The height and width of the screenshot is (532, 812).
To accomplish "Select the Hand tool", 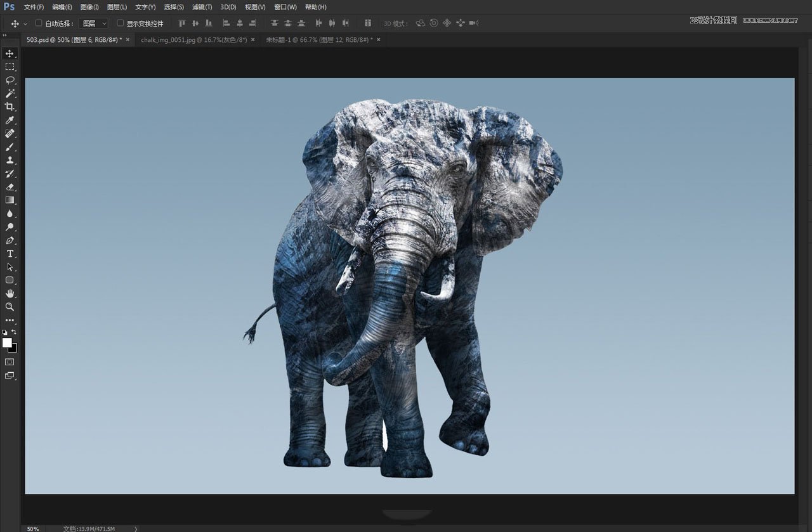I will click(x=10, y=293).
